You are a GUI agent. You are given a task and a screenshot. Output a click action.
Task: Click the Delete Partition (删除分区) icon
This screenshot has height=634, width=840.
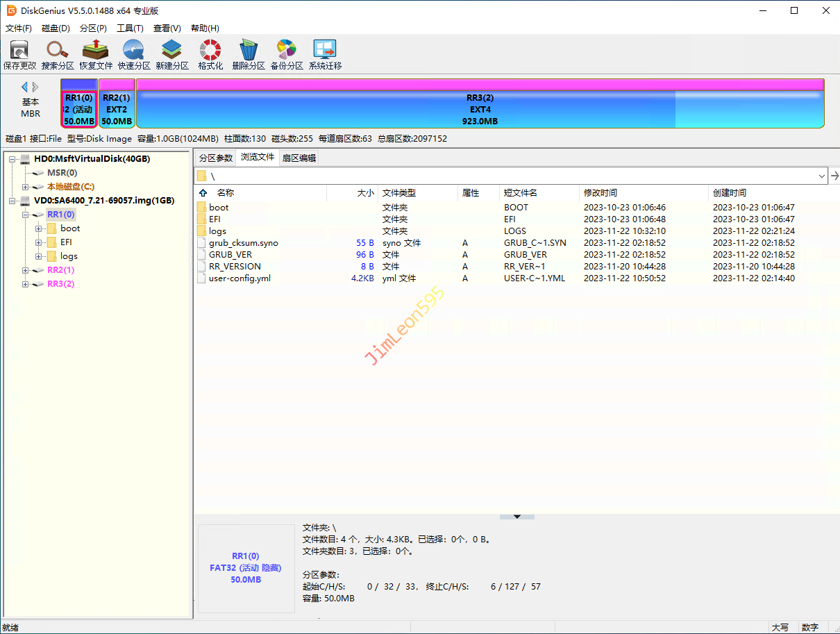pyautogui.click(x=249, y=55)
